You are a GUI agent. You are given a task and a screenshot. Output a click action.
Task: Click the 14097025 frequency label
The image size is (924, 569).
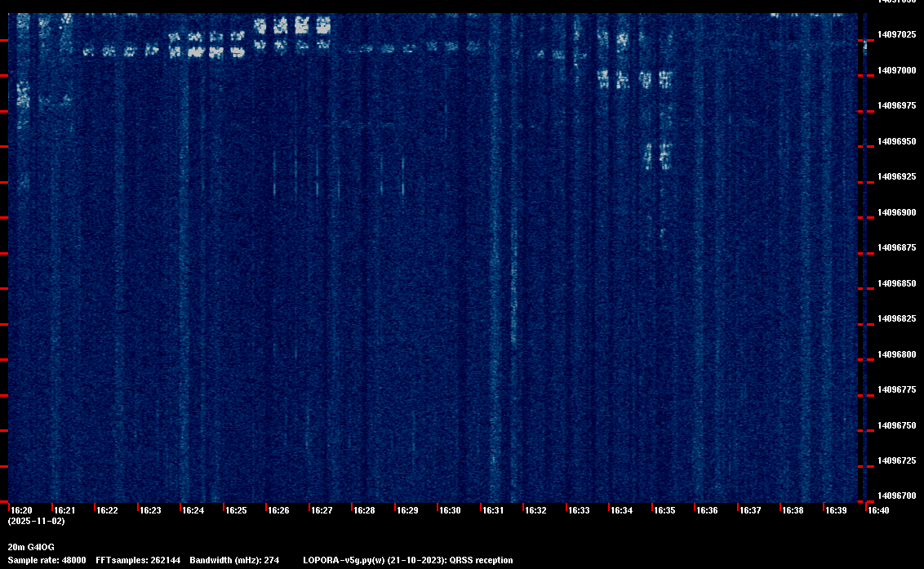pyautogui.click(x=897, y=35)
